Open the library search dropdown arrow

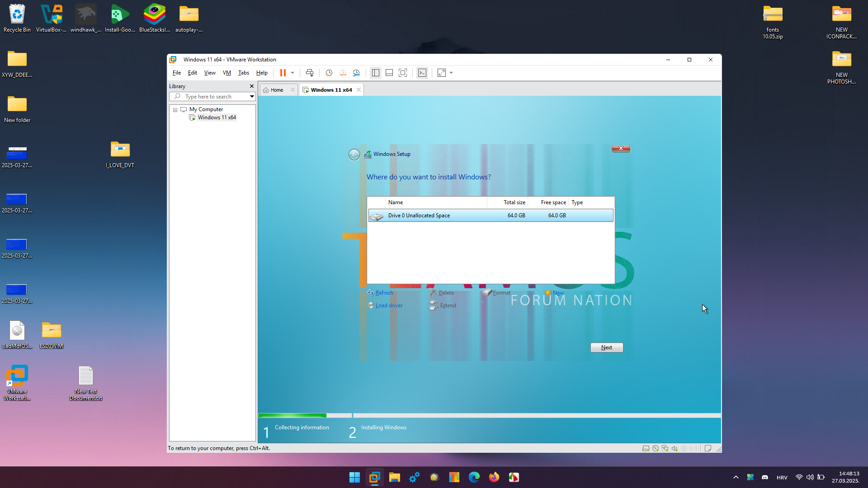pyautogui.click(x=252, y=97)
